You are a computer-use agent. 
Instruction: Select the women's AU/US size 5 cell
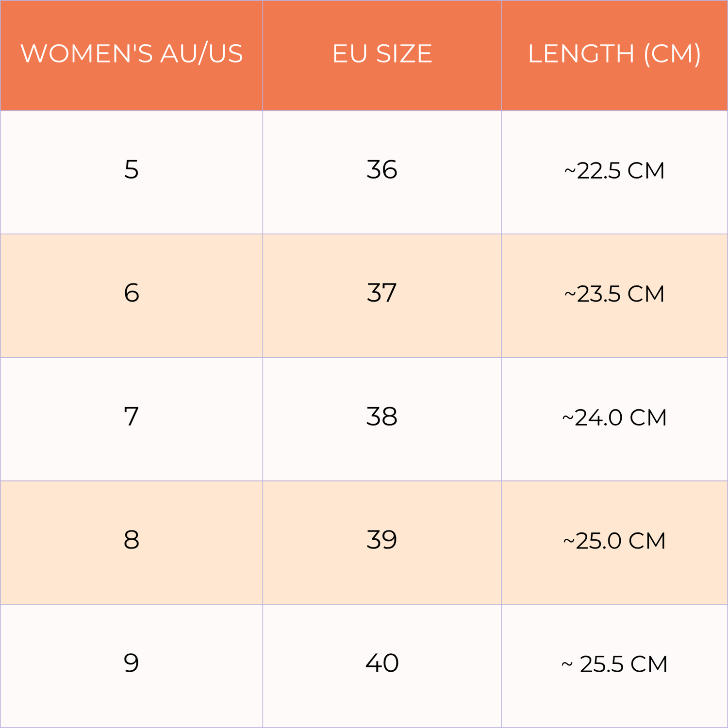pos(132,170)
